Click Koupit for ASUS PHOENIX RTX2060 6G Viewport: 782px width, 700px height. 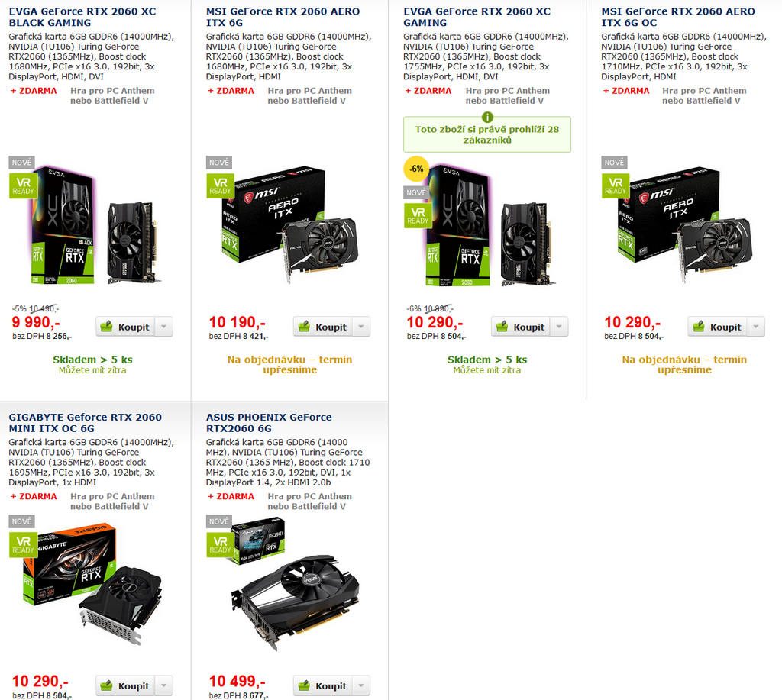point(323,686)
